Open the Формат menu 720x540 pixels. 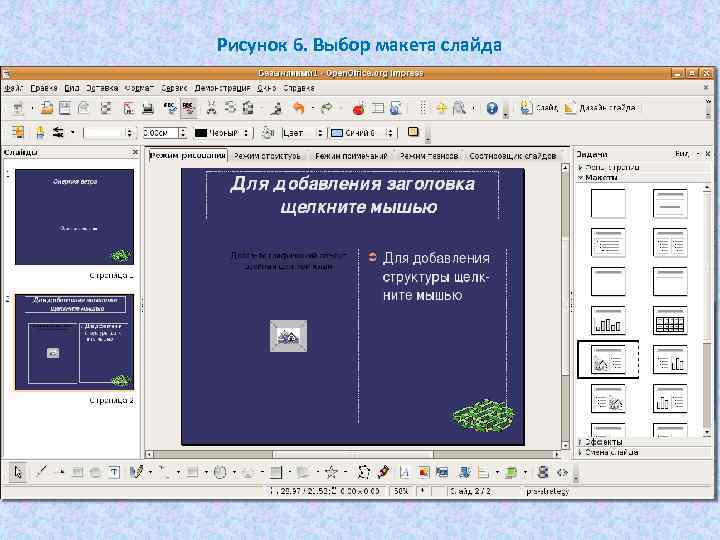(139, 88)
